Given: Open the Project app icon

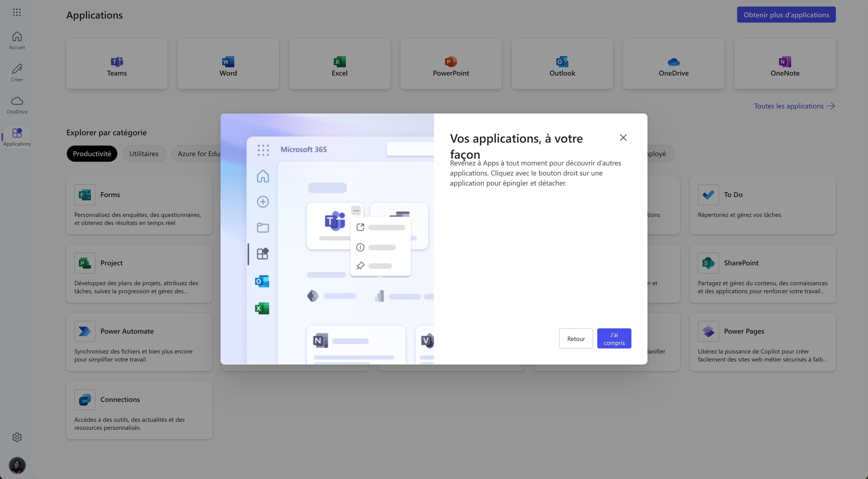Looking at the screenshot, I should click(x=85, y=263).
